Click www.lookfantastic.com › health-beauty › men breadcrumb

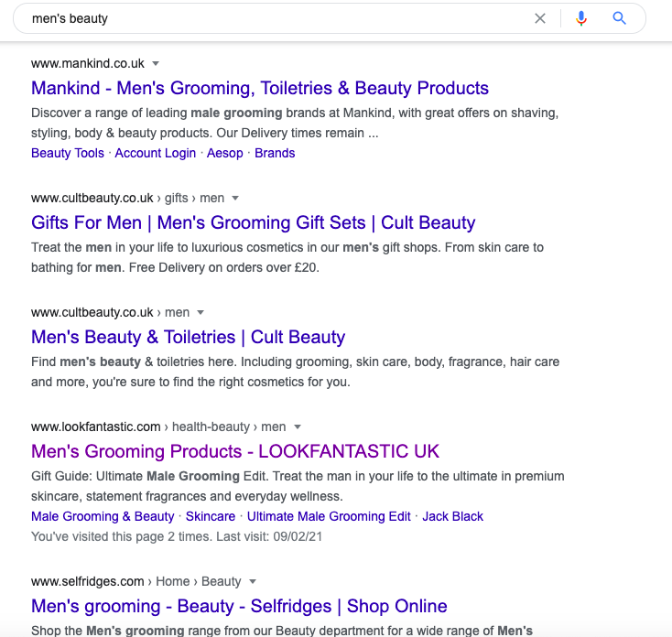point(158,426)
